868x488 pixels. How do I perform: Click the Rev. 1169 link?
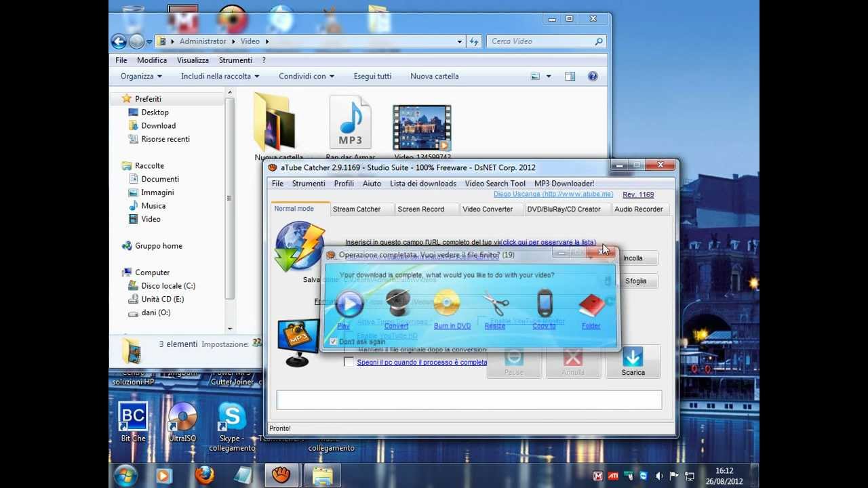pos(638,195)
